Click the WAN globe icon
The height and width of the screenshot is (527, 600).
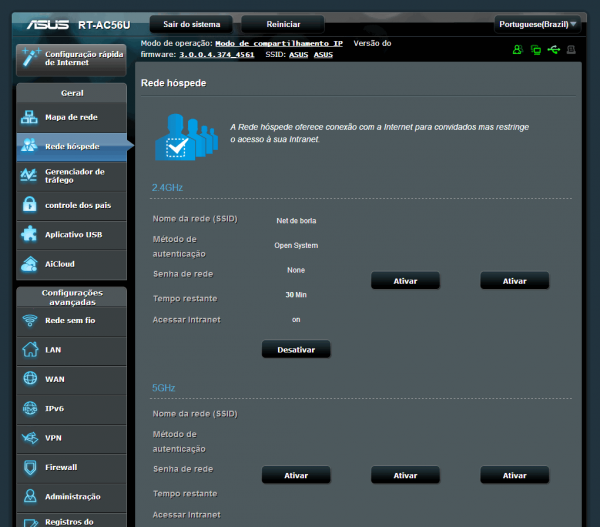pyautogui.click(x=30, y=379)
